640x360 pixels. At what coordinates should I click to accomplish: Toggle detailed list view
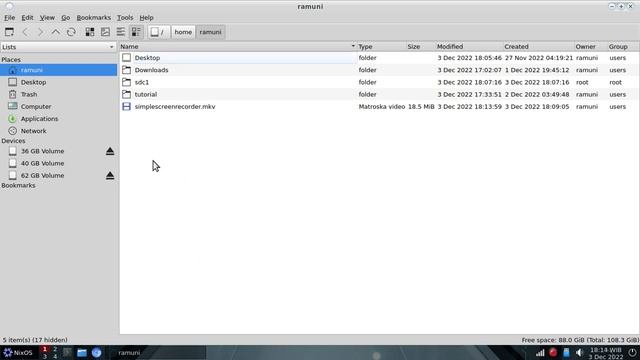point(136,32)
